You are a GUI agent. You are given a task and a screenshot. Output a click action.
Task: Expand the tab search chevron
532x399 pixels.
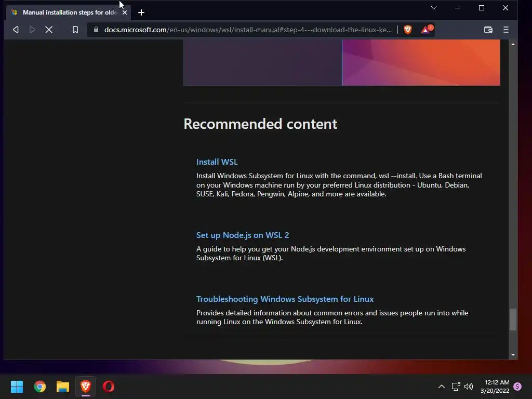pyautogui.click(x=434, y=8)
